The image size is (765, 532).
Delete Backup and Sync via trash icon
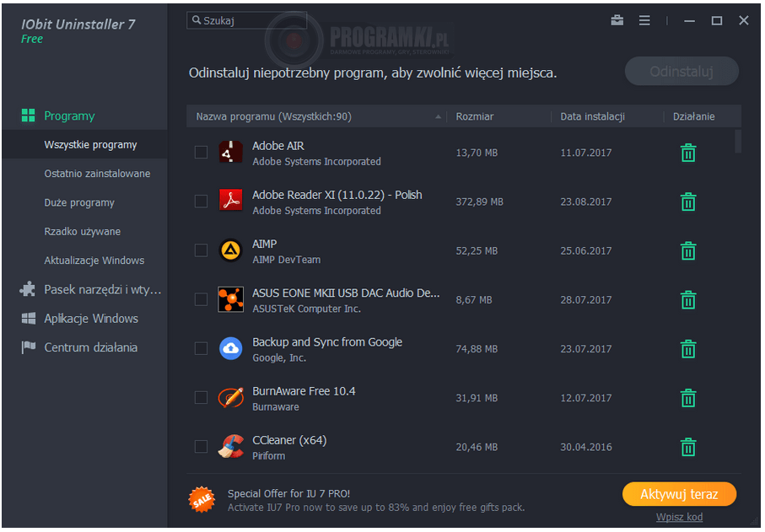point(688,349)
